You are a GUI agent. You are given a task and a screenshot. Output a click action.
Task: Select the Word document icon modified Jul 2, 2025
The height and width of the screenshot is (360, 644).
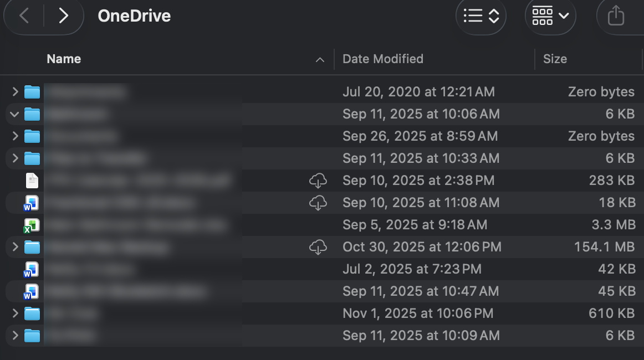(32, 269)
